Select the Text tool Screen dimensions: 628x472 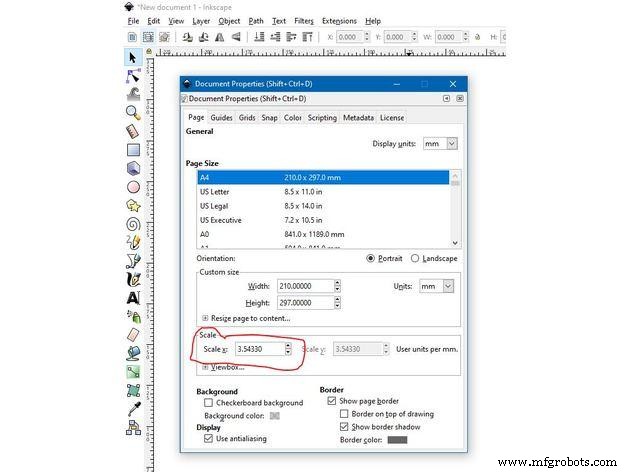[133, 298]
